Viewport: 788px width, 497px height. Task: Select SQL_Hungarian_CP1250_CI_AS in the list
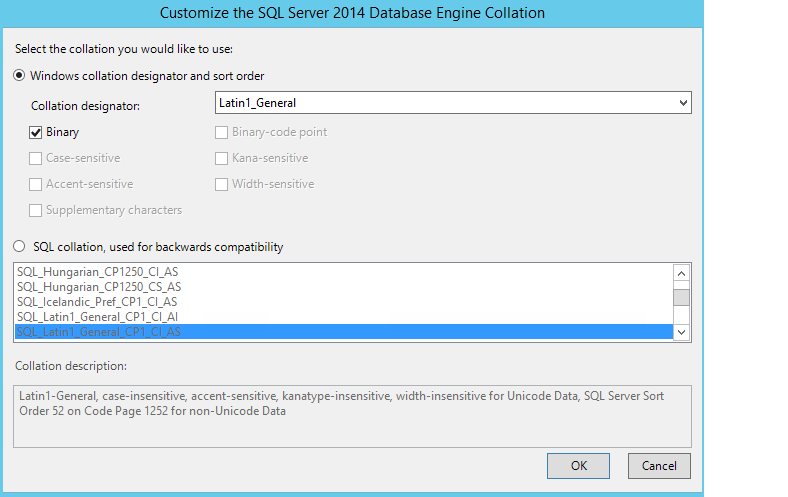point(344,272)
